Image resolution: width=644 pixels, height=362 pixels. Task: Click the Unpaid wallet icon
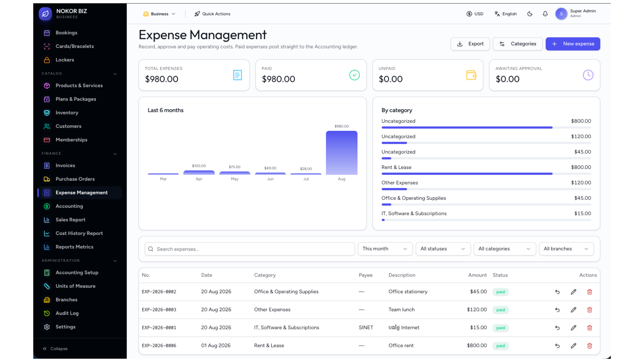click(x=471, y=75)
